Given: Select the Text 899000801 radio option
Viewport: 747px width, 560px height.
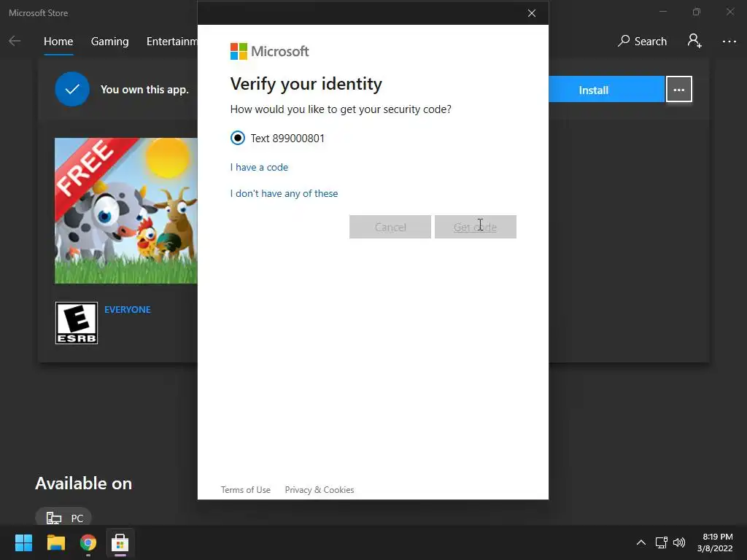Looking at the screenshot, I should (x=238, y=138).
